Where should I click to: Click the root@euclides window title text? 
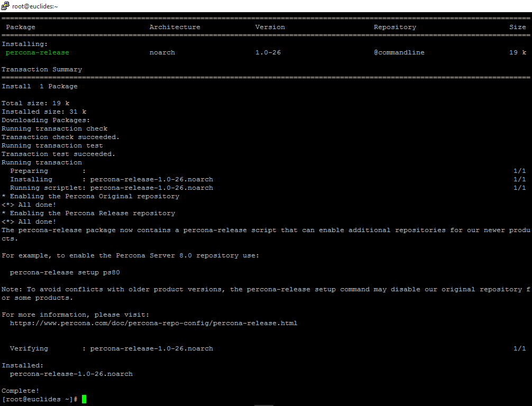click(x=35, y=6)
